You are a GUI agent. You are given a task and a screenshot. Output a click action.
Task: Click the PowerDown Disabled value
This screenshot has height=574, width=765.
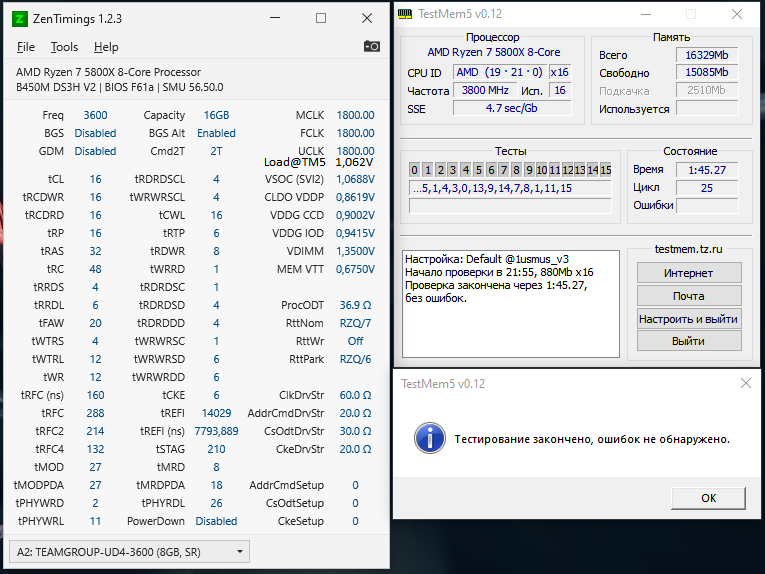[x=216, y=521]
